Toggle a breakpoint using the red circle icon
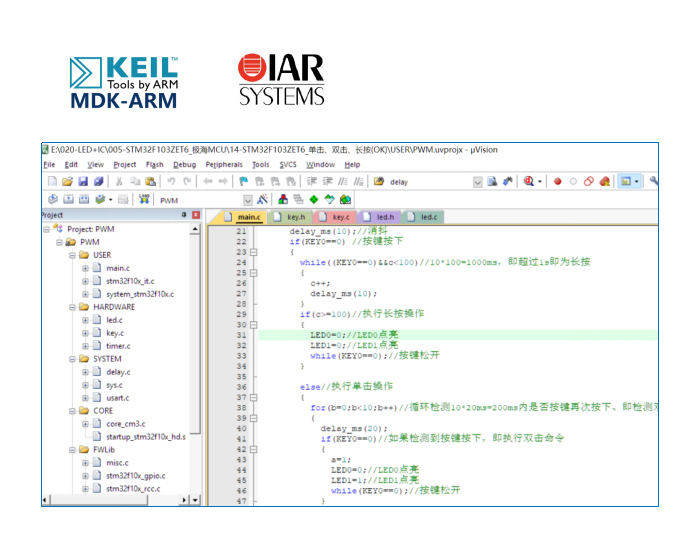 pyautogui.click(x=558, y=182)
